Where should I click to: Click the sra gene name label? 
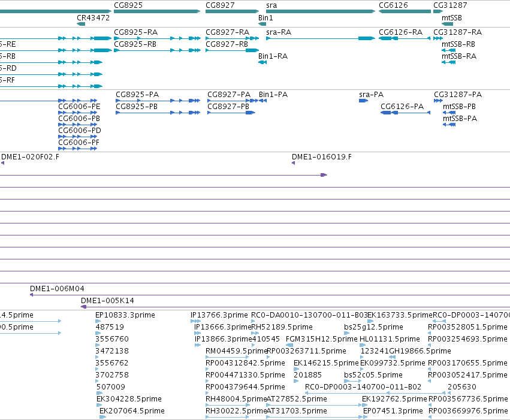(x=271, y=5)
